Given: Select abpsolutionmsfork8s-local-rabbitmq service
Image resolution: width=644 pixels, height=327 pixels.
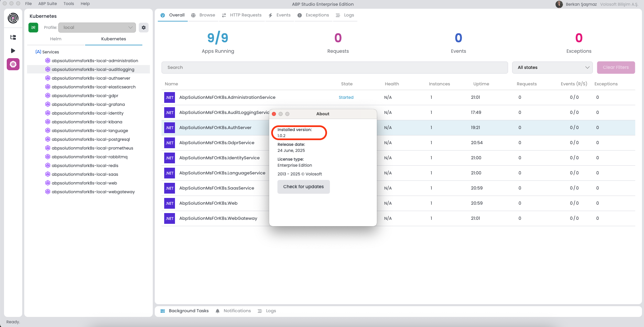Looking at the screenshot, I should (x=90, y=157).
